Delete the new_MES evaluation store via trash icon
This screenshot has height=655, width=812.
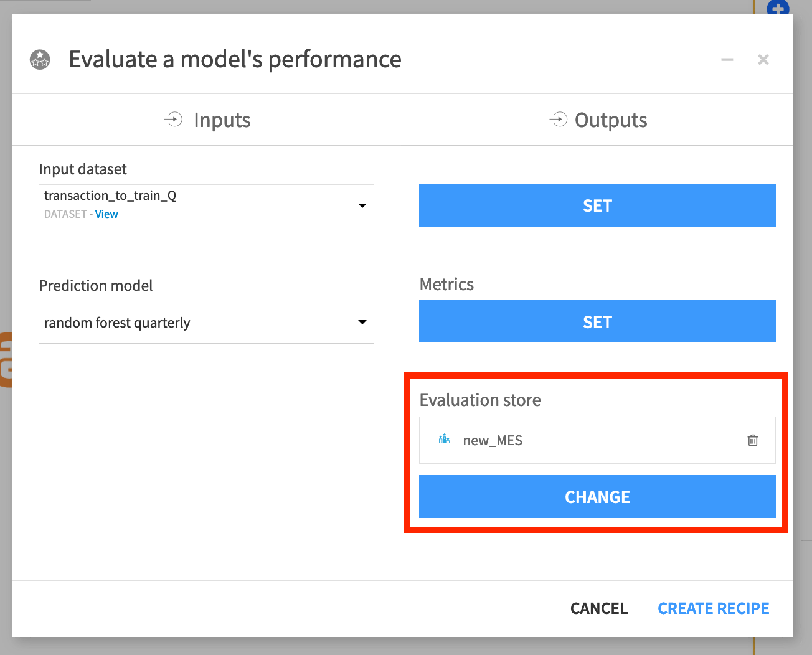(752, 440)
